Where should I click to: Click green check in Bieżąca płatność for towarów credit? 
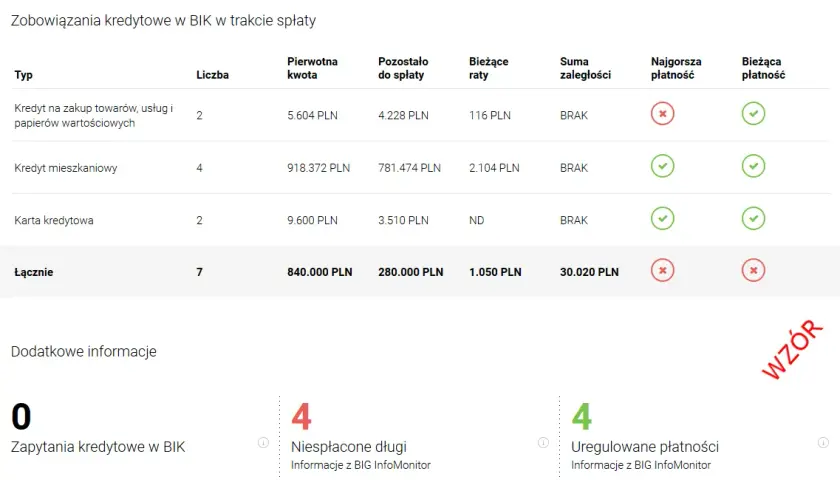[753, 114]
